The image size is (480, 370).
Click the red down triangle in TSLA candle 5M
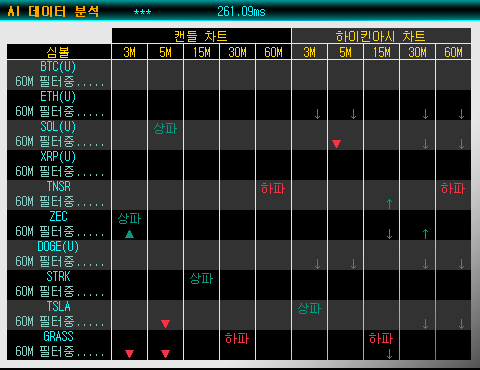[166, 324]
